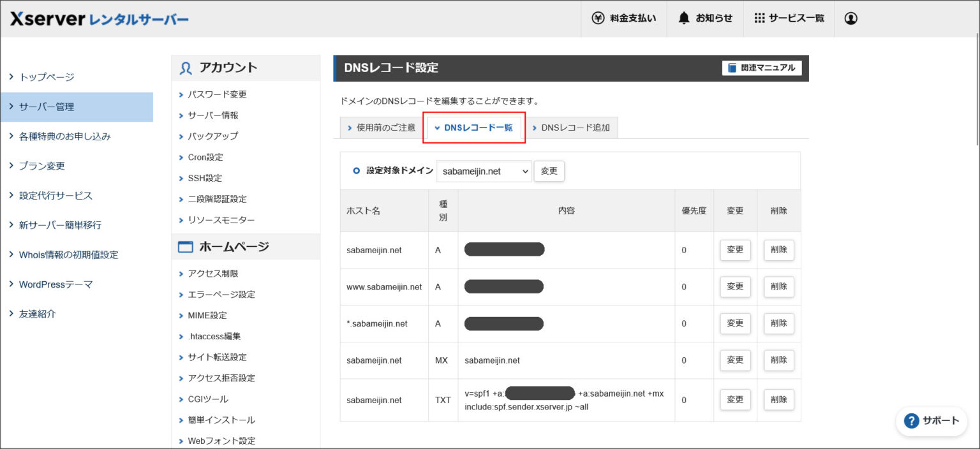
Task: Click the user account profile icon
Action: (850, 18)
